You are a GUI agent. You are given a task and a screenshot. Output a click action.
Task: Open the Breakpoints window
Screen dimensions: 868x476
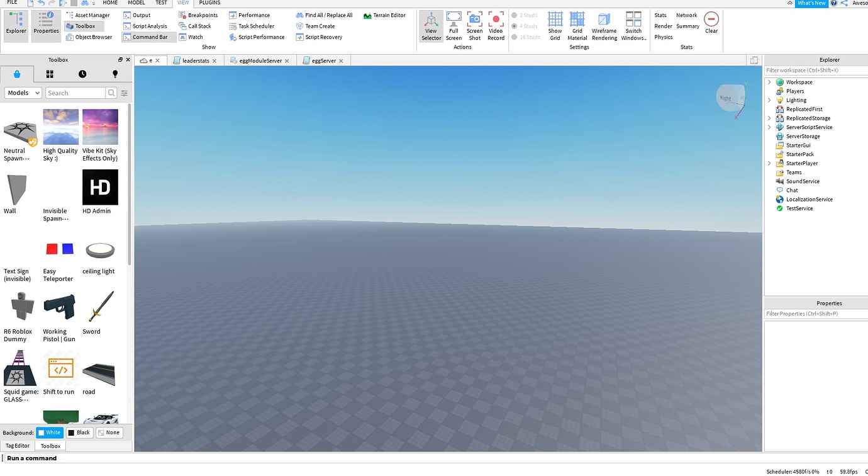tap(198, 15)
